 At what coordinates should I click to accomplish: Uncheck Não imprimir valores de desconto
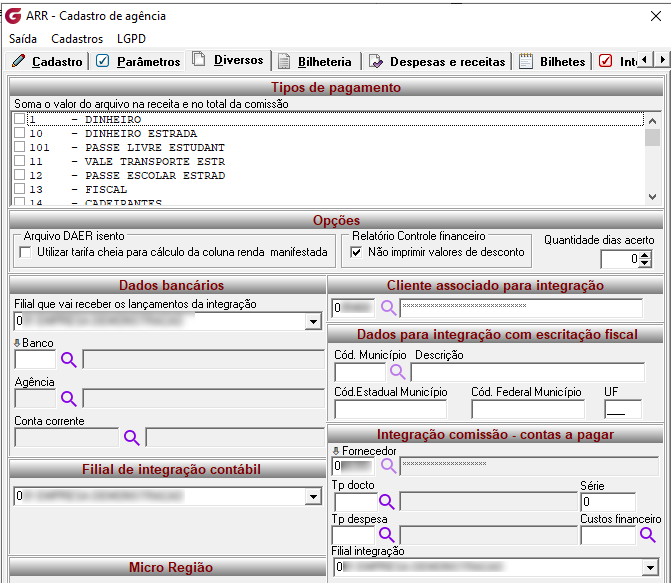[356, 252]
